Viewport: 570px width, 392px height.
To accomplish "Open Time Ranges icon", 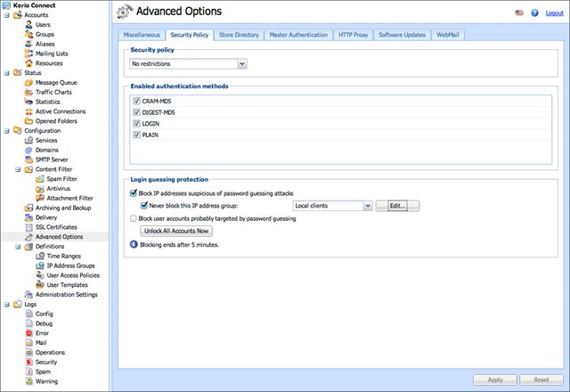I will click(x=40, y=256).
